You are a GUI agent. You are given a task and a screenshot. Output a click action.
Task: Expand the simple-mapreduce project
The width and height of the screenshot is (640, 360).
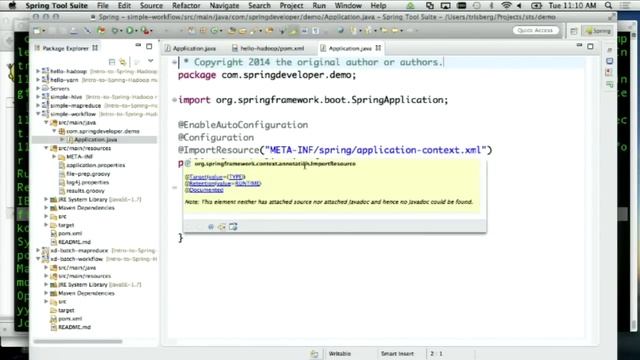coord(38,105)
